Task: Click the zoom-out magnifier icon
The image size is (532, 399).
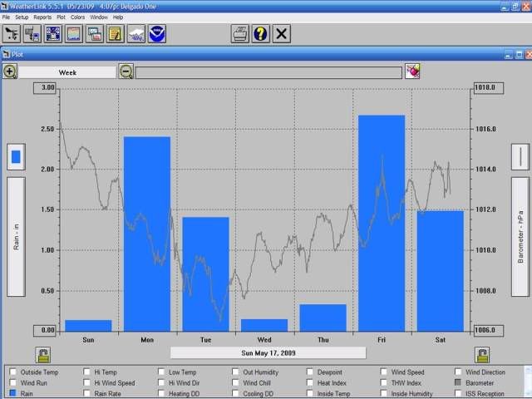Action: point(126,72)
